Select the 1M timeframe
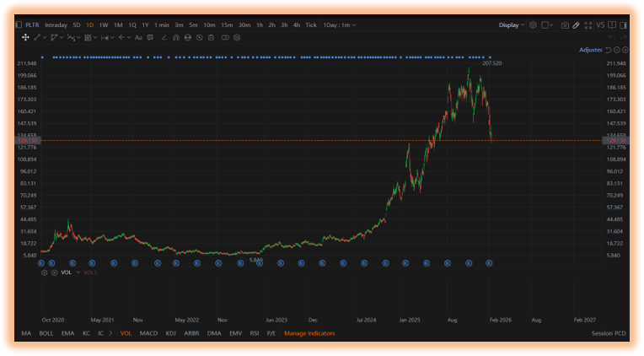The image size is (644, 356). [118, 25]
